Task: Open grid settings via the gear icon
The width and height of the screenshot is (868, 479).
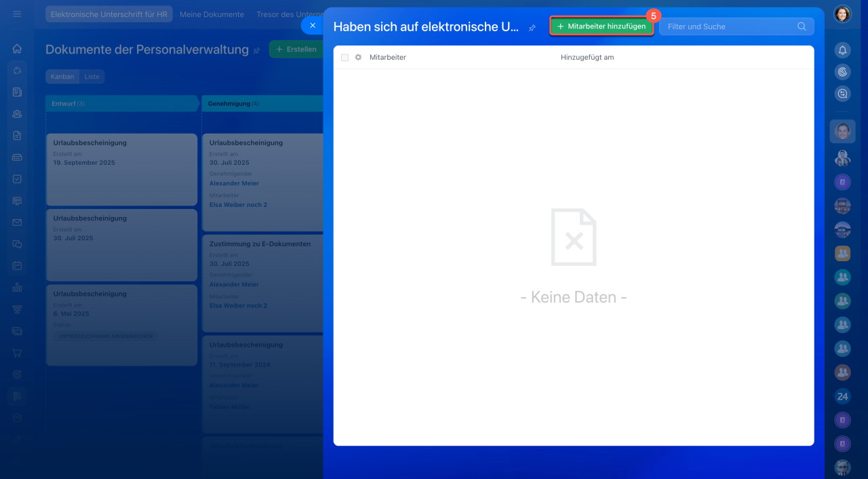Action: 358,58
